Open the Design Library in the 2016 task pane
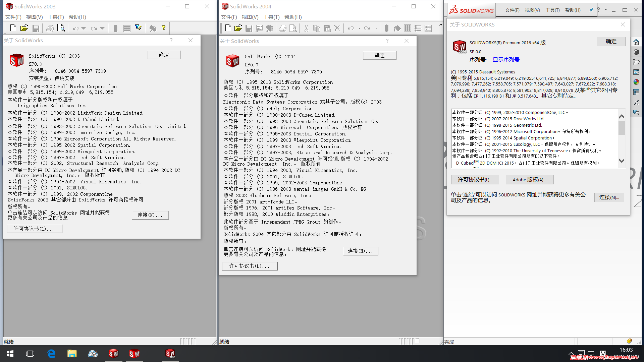The height and width of the screenshot is (362, 644). coord(636,52)
